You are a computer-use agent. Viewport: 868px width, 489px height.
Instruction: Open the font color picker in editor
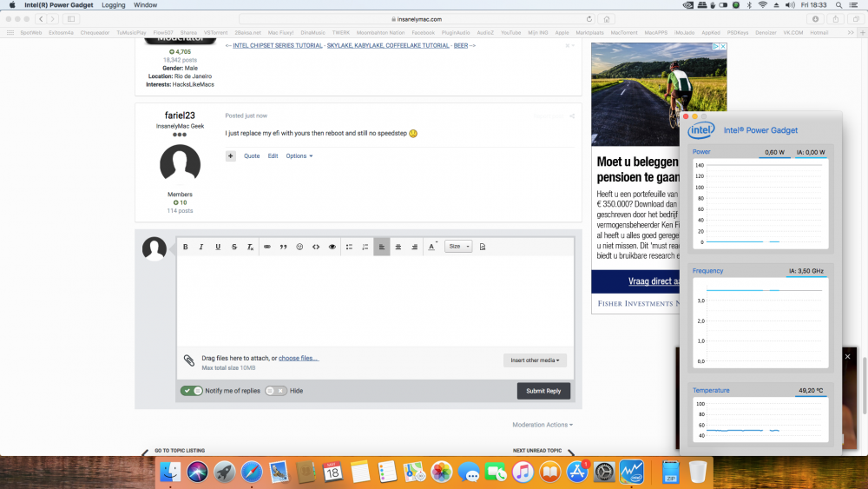coord(431,247)
